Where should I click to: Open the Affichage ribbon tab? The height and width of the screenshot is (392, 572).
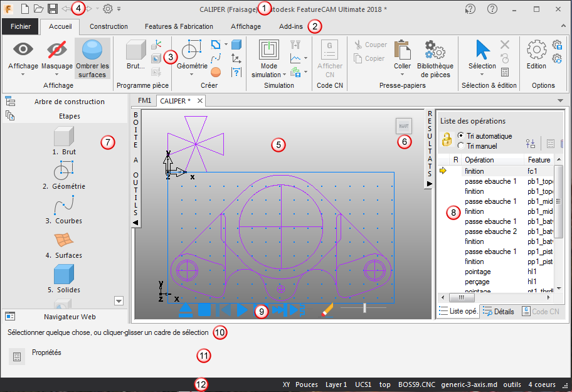[x=246, y=26]
